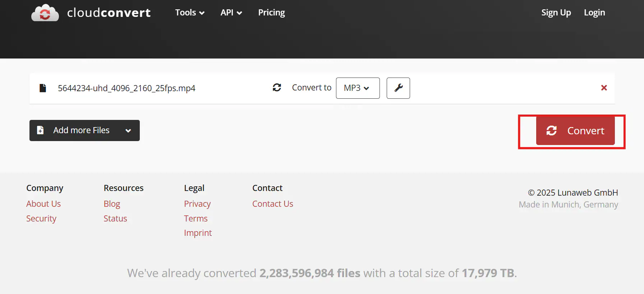The width and height of the screenshot is (644, 294).
Task: Expand the Tools menu
Action: click(190, 13)
